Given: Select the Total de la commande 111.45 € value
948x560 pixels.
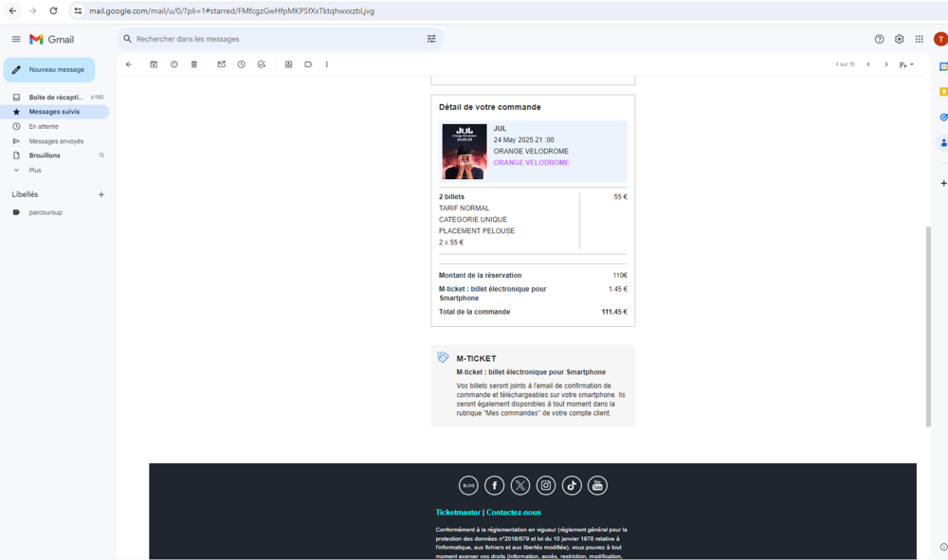Looking at the screenshot, I should pyautogui.click(x=613, y=312).
